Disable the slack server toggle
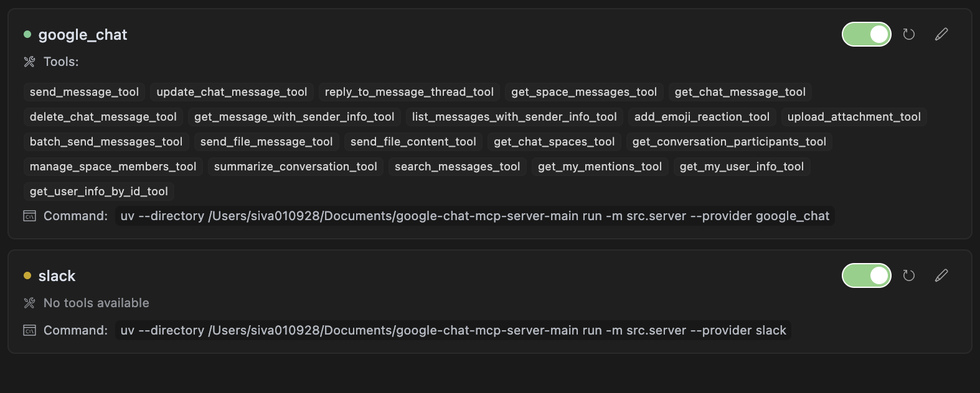 point(866,275)
